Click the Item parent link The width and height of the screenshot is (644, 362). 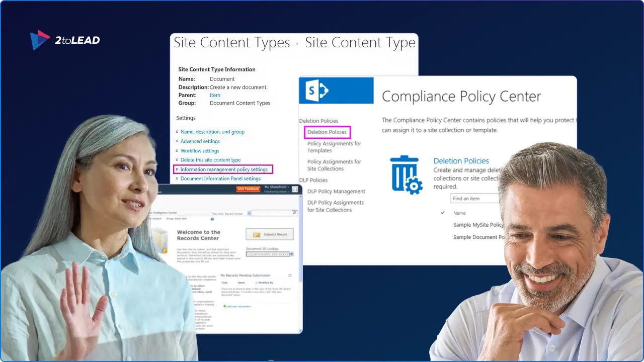pyautogui.click(x=215, y=95)
